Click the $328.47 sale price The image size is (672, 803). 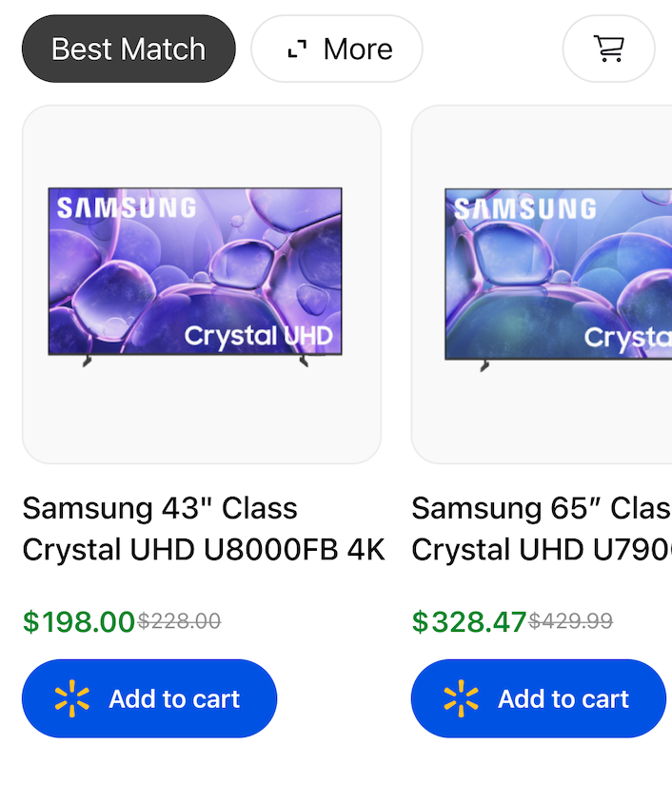pos(469,622)
